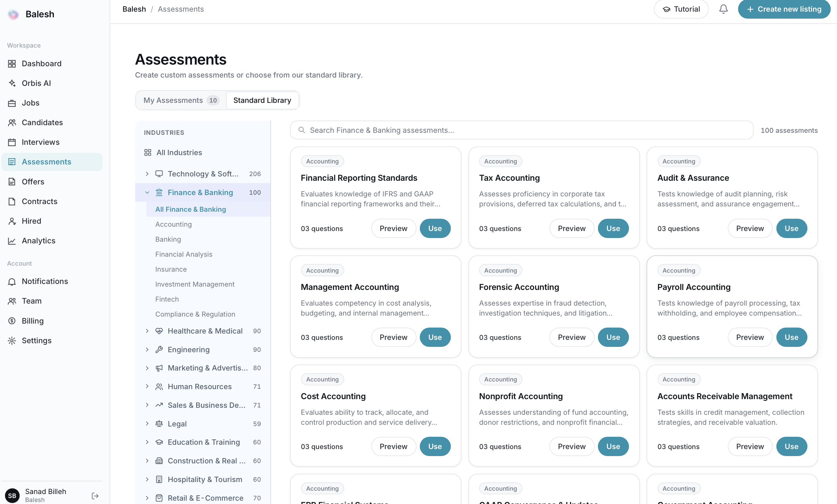Click the Billing dollar icon

12,321
